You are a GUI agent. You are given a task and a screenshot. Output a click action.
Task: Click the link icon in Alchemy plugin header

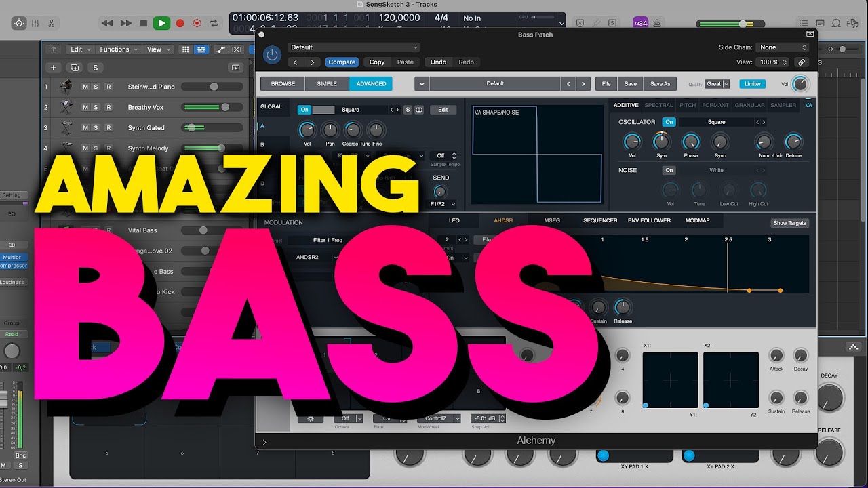(x=802, y=62)
